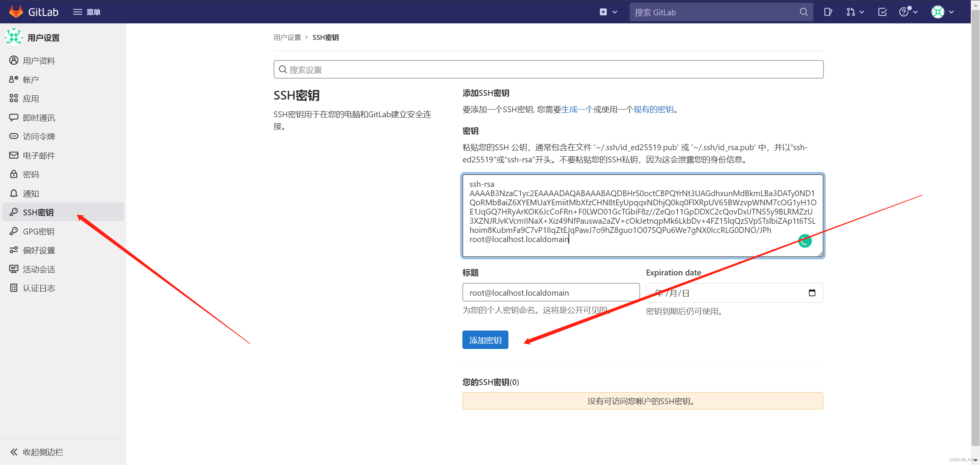Click the 偏好设置 preferences icon
The height and width of the screenshot is (465, 980).
pos(14,250)
